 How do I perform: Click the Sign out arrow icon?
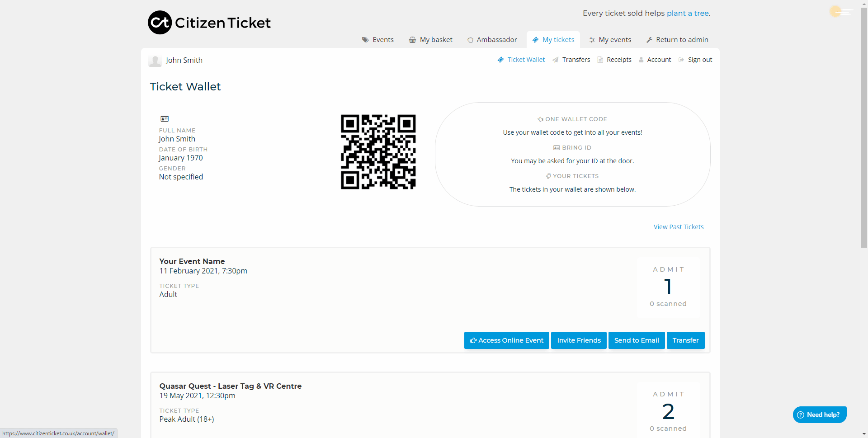681,60
